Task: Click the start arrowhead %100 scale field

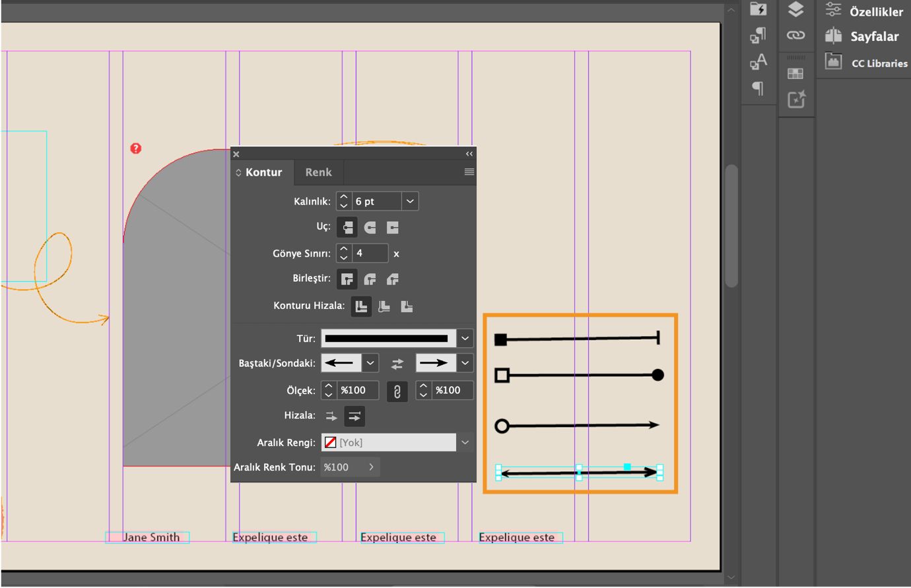Action: (x=358, y=391)
